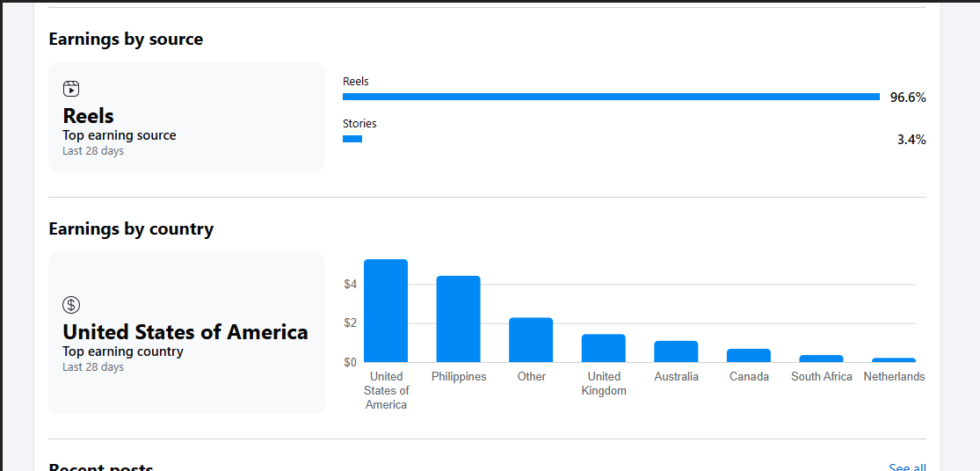
Task: Click the 3.4% Stories percentage value
Action: point(911,140)
